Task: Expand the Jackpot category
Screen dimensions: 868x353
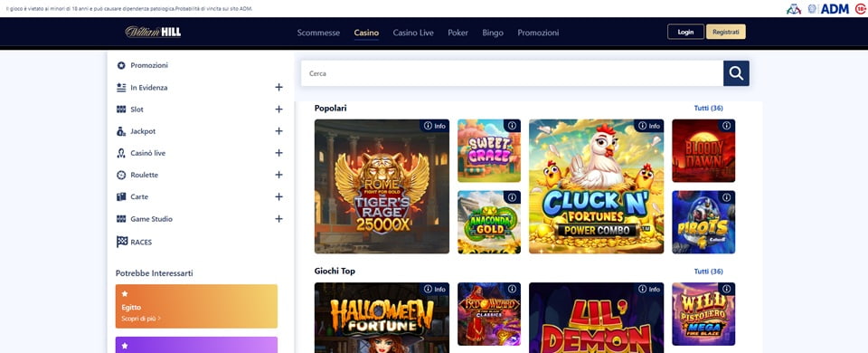Action: pyautogui.click(x=279, y=130)
